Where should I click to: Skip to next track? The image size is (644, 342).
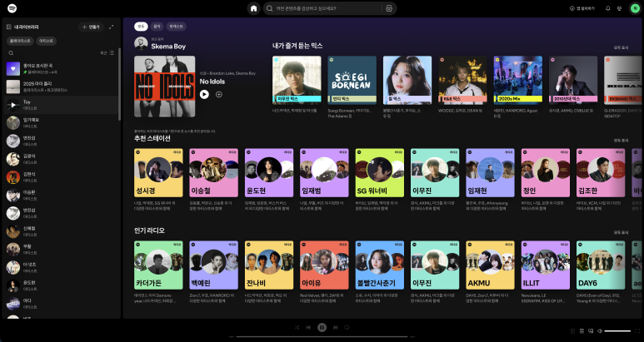(x=336, y=327)
